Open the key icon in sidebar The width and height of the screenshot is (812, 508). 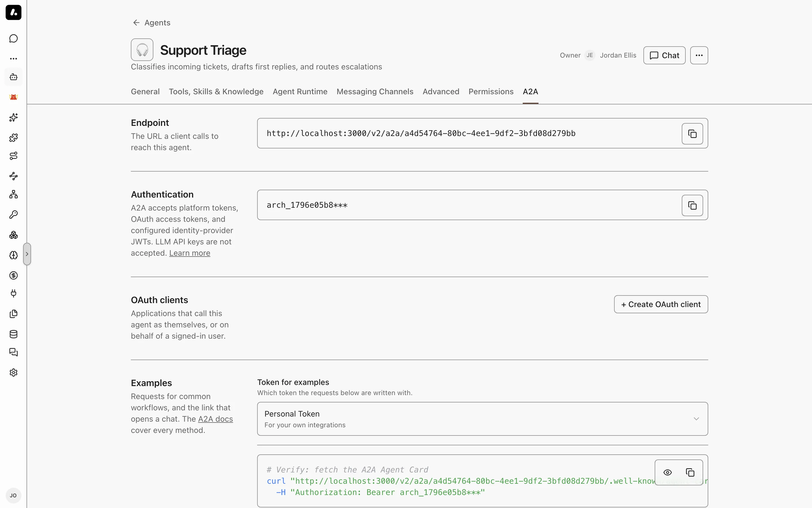tap(14, 215)
